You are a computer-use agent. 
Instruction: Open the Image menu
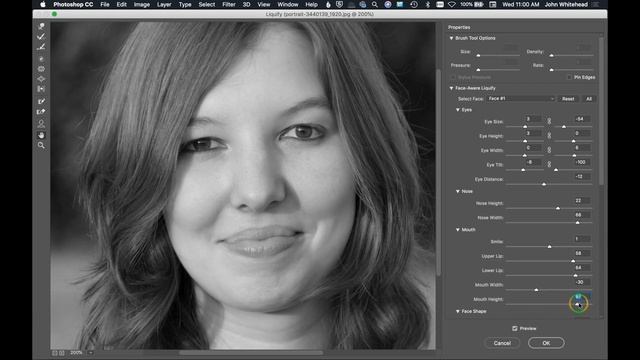tap(142, 4)
